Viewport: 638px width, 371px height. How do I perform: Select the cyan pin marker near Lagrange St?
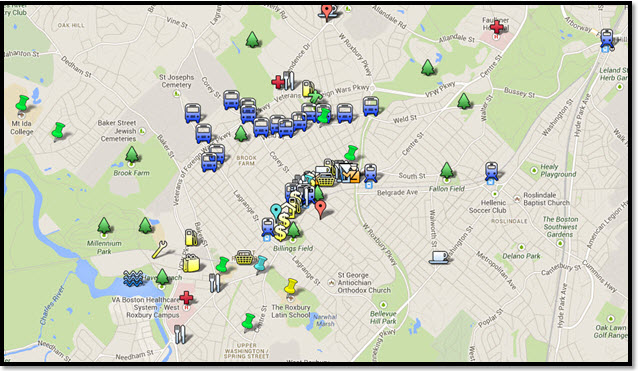click(276, 212)
